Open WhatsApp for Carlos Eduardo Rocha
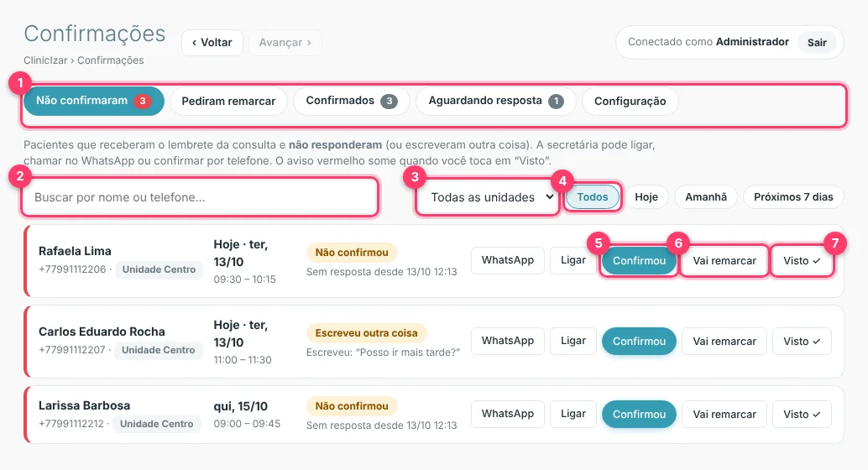The image size is (868, 470). [508, 341]
